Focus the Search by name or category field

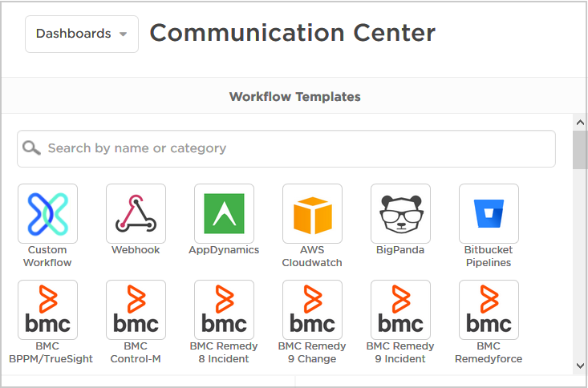[286, 149]
